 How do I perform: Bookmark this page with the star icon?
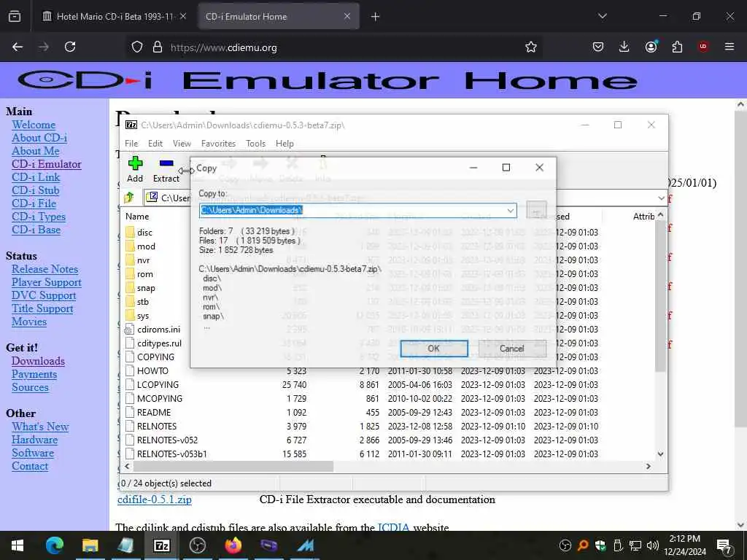coord(531,47)
